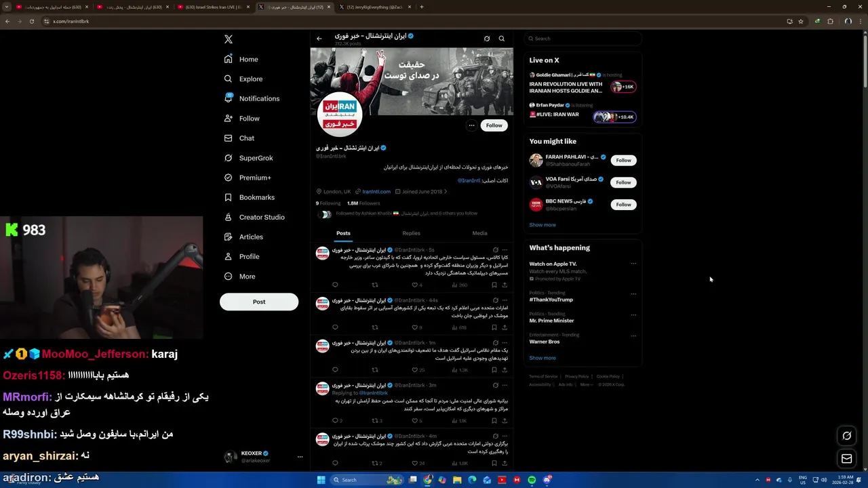Open the IranIntl.com link
The height and width of the screenshot is (488, 868).
tap(376, 192)
